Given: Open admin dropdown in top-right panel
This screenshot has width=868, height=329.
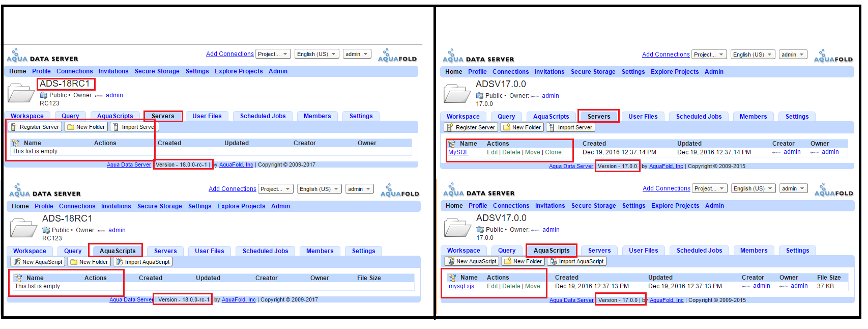Looking at the screenshot, I should [793, 54].
